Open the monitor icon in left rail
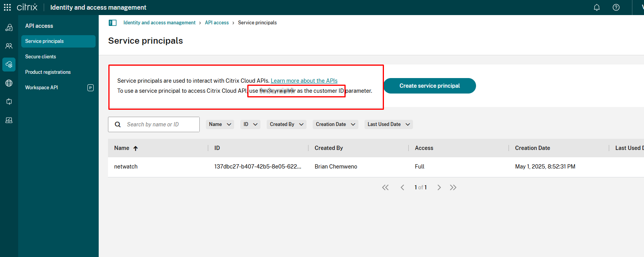 [9, 120]
